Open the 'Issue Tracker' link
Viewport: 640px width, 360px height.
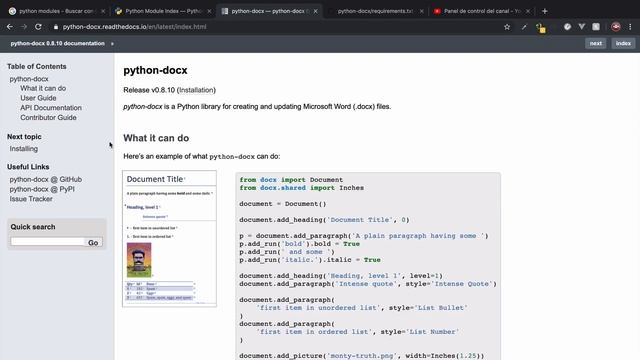coord(31,199)
